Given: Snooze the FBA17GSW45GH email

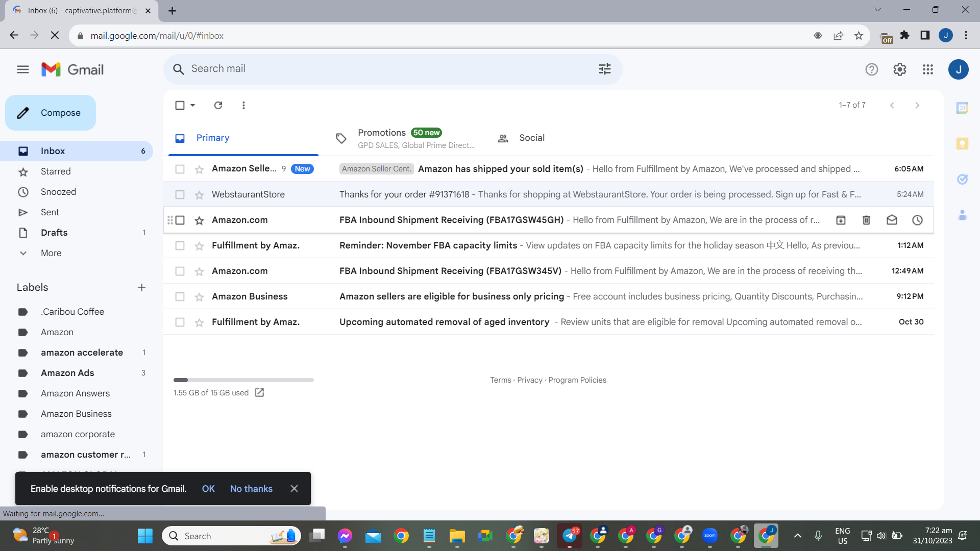Looking at the screenshot, I should pos(917,220).
